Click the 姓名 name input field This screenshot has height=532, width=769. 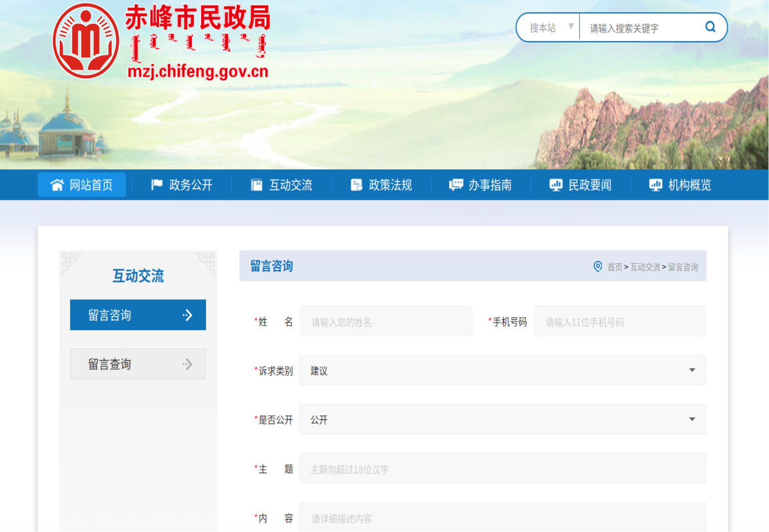pyautogui.click(x=386, y=321)
